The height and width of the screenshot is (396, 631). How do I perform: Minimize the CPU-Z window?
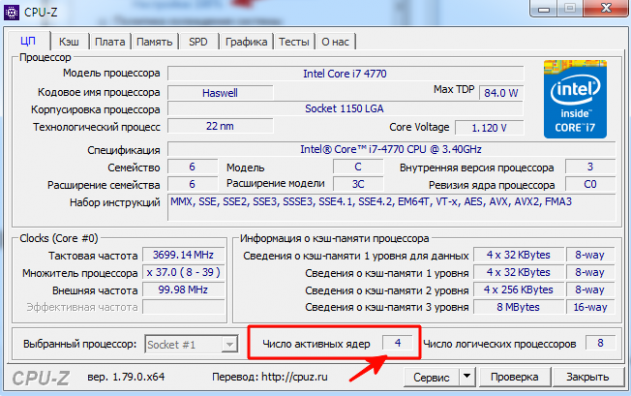tap(544, 8)
